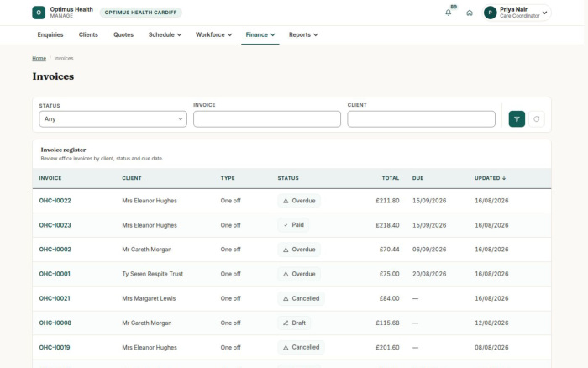This screenshot has width=588, height=368.
Task: Go to home via house icon
Action: pyautogui.click(x=470, y=13)
